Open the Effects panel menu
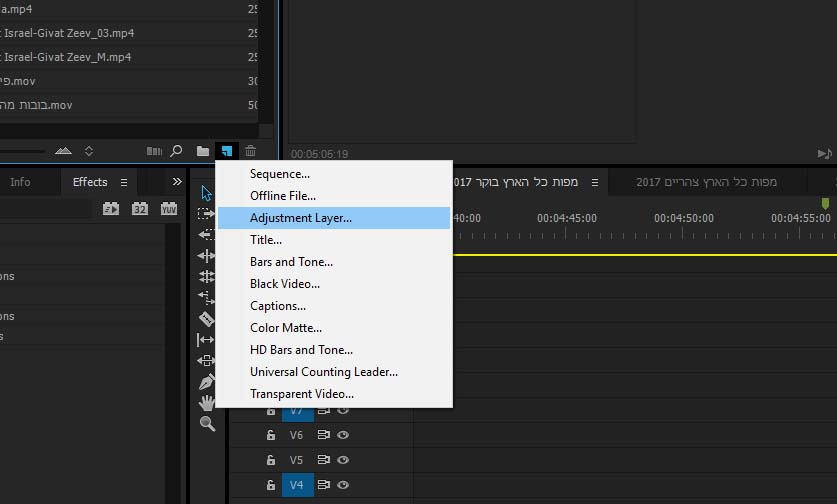This screenshot has height=504, width=837. pyautogui.click(x=124, y=183)
